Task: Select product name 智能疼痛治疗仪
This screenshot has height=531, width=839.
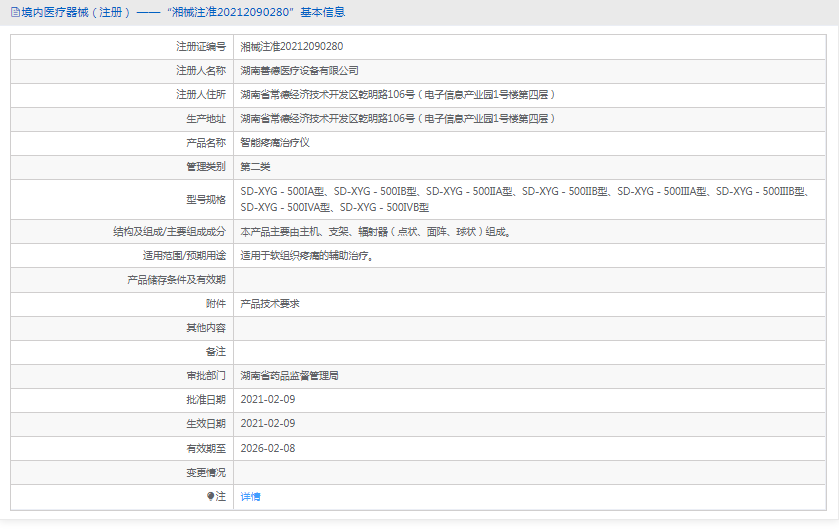Action: click(x=275, y=142)
